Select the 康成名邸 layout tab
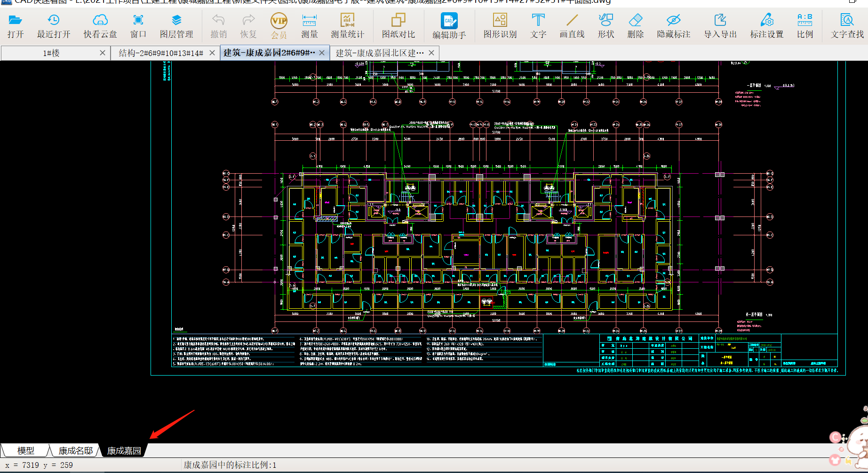The width and height of the screenshot is (868, 473). 75,450
